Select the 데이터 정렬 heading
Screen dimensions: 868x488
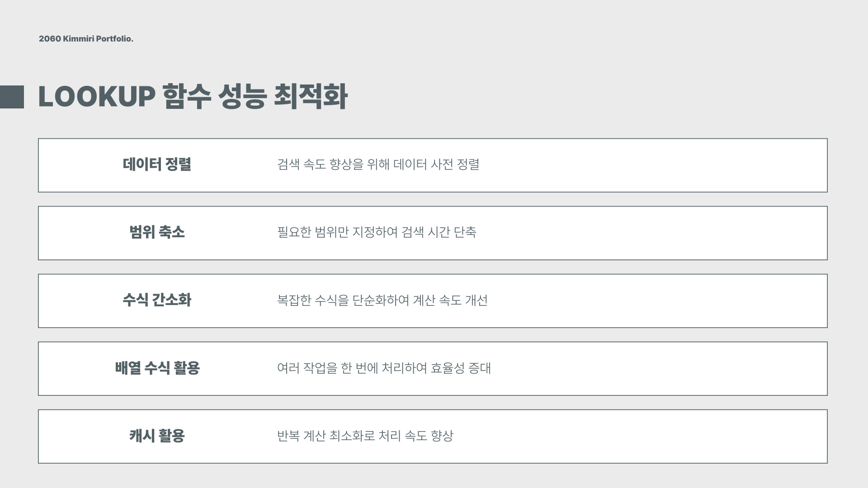(157, 164)
